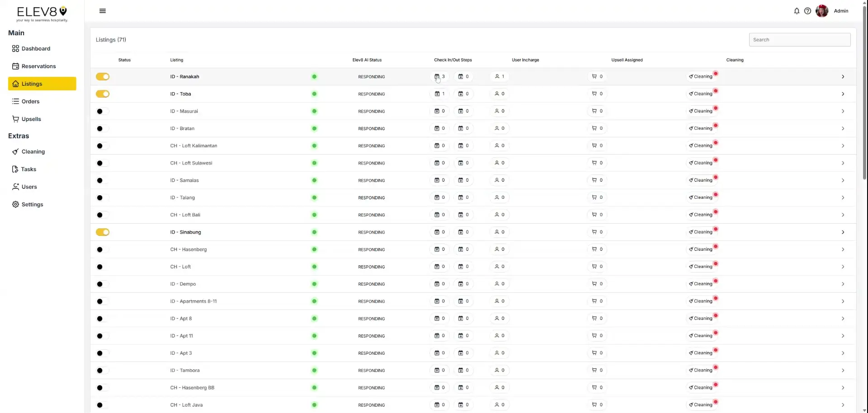The width and height of the screenshot is (868, 413).
Task: Click inside the Search field
Action: tap(799, 39)
